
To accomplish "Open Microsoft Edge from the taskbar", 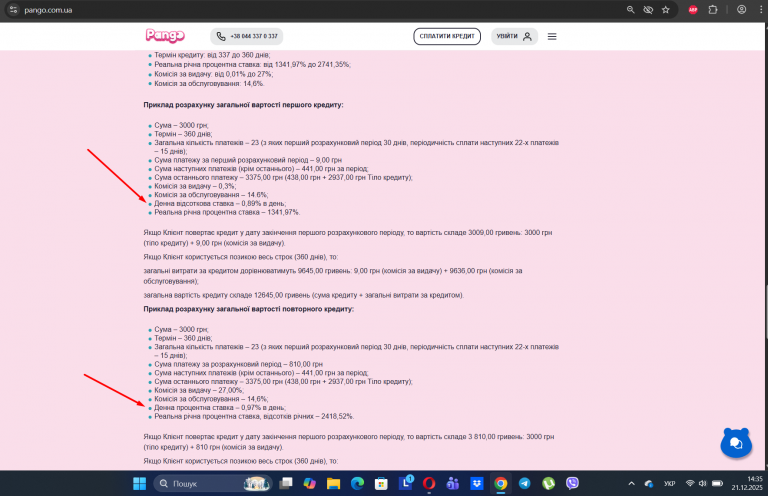I will [x=358, y=484].
